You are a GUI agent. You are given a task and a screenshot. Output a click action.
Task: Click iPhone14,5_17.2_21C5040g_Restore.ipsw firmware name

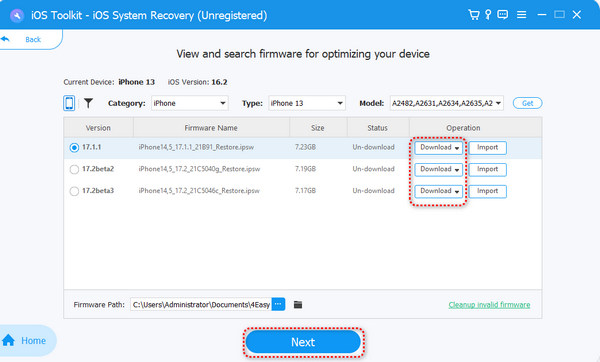(199, 169)
